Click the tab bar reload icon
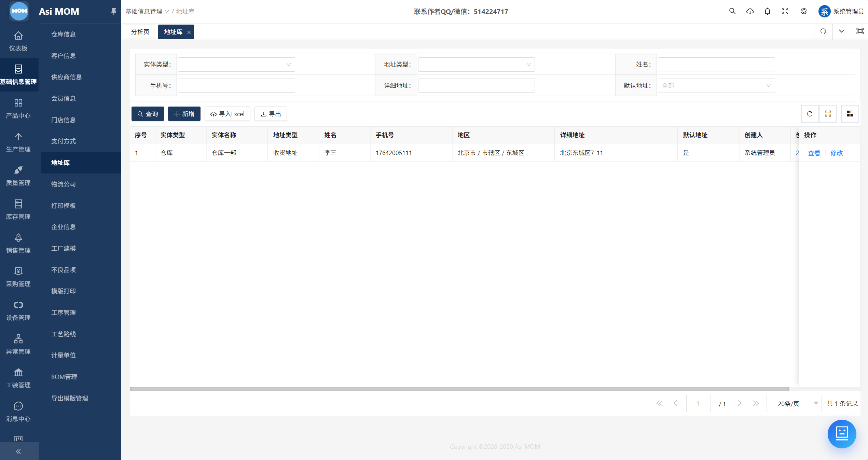Viewport: 868px width, 460px height. (x=823, y=31)
